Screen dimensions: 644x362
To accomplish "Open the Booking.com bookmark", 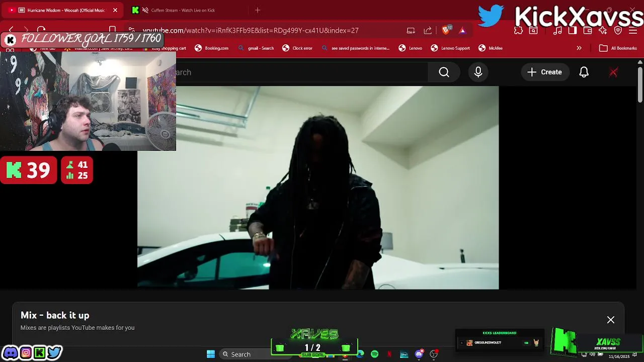I will coord(212,48).
